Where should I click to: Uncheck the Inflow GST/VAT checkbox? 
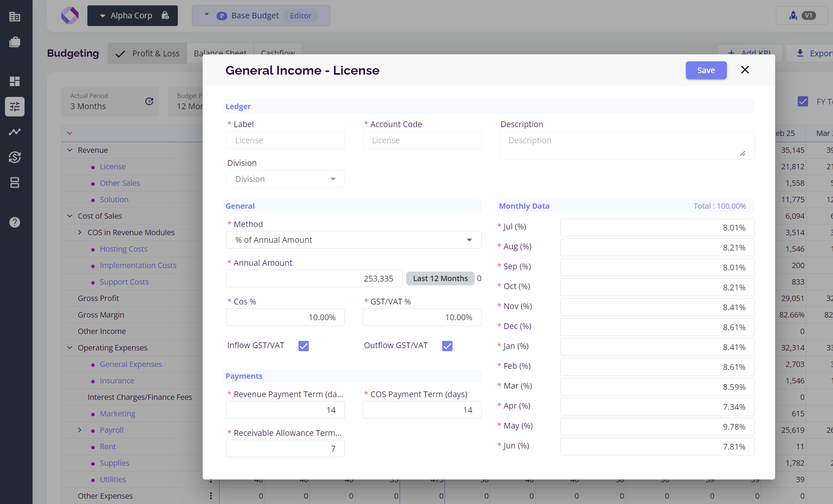[303, 346]
